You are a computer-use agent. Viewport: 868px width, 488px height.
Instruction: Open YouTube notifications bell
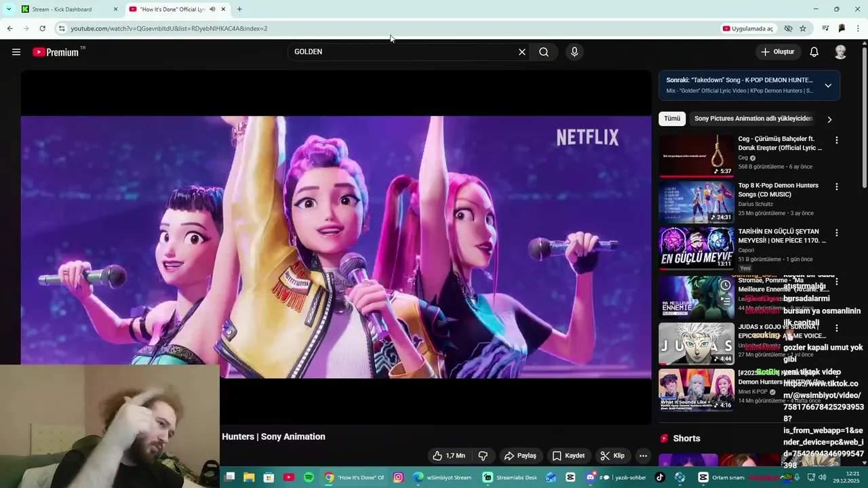click(814, 52)
